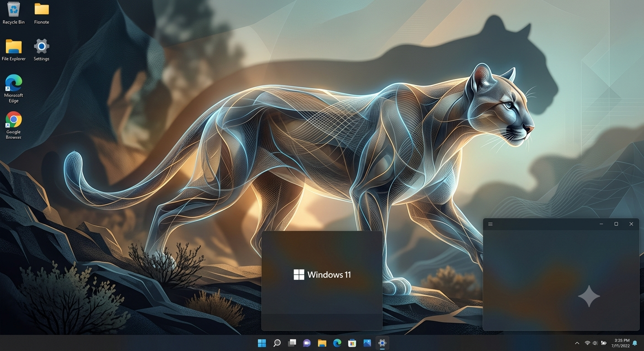This screenshot has height=351, width=644.
Task: Switch to Settings app in the taskbar
Action: 382,343
